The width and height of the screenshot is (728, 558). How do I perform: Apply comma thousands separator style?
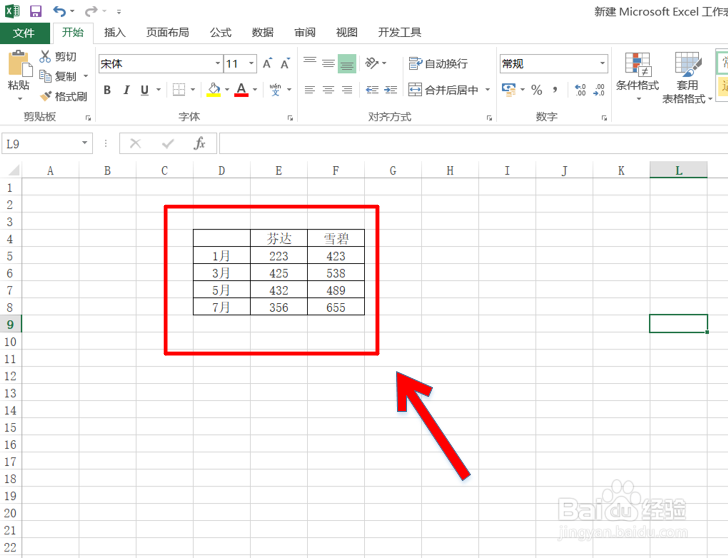555,90
